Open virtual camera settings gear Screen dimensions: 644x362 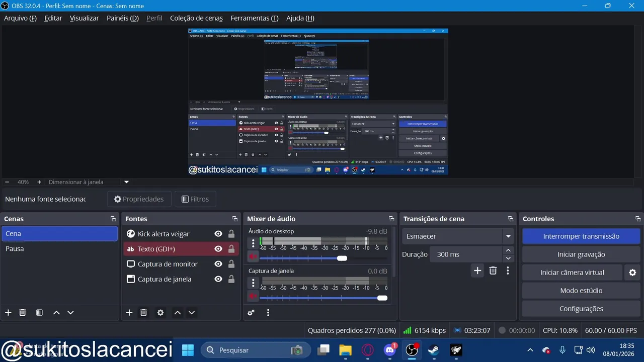632,273
